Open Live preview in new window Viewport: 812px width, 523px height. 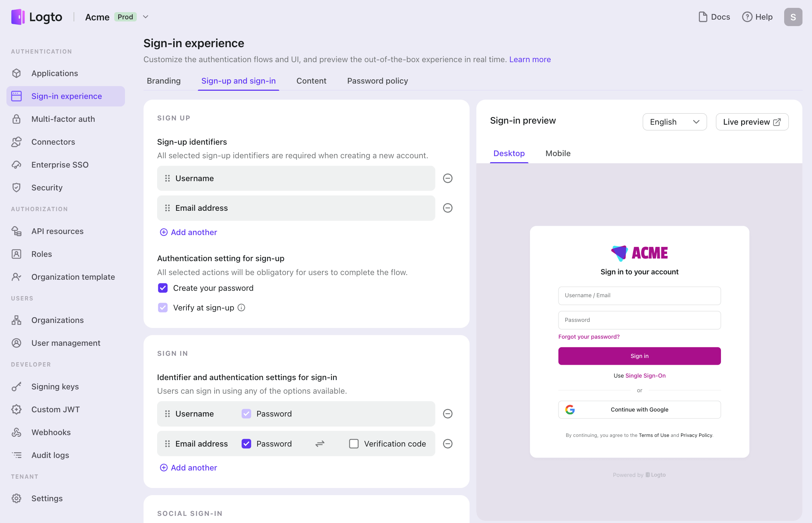(x=752, y=122)
